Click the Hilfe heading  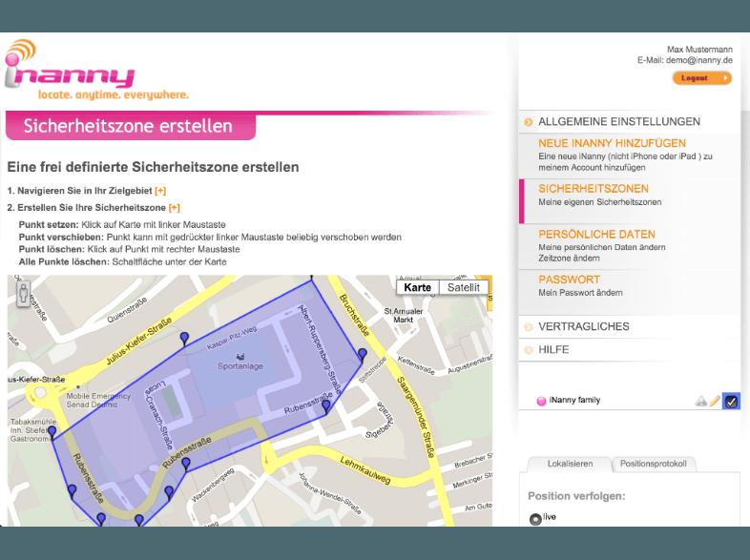click(x=553, y=350)
